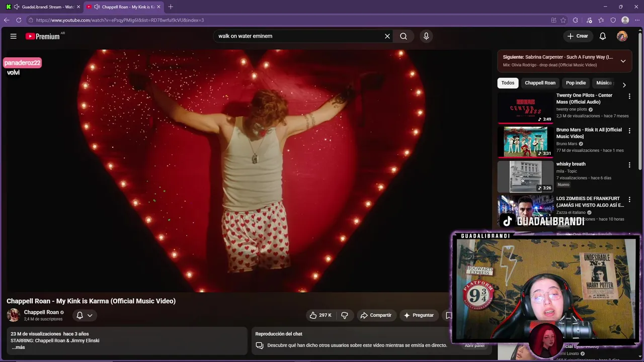Expand notification preferences dropdown for channel

point(90,315)
